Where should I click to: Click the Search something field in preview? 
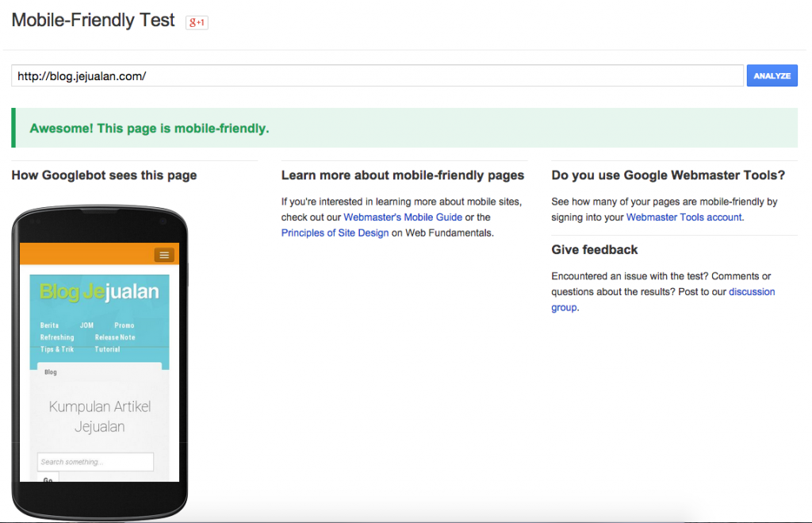click(95, 462)
